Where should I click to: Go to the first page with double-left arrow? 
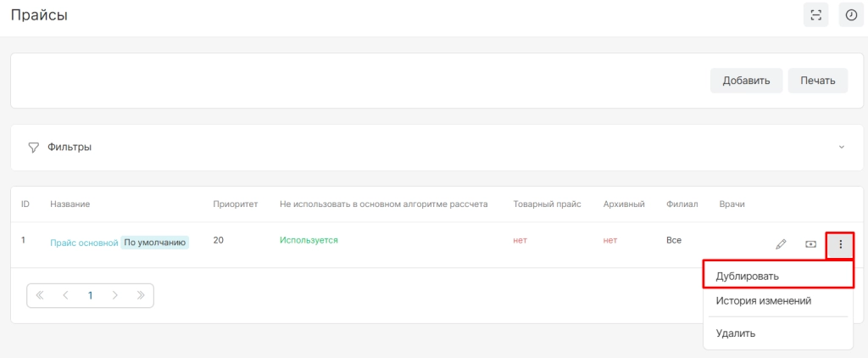point(40,296)
